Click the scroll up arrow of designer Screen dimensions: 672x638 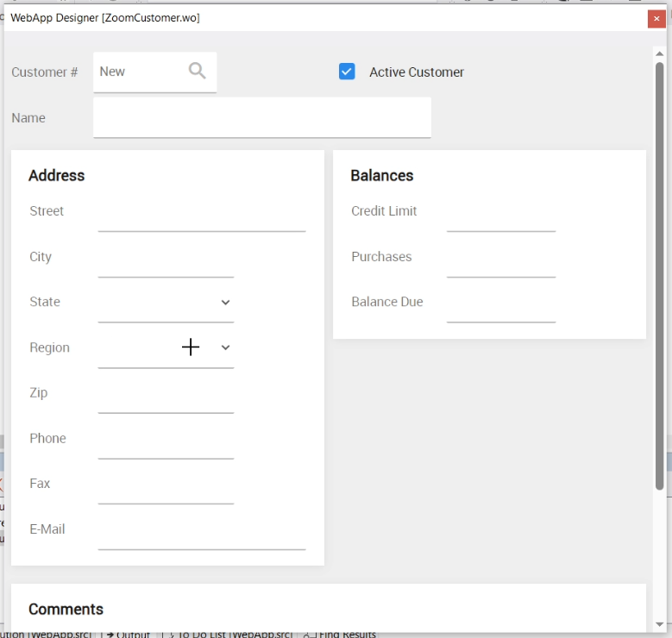click(x=659, y=53)
